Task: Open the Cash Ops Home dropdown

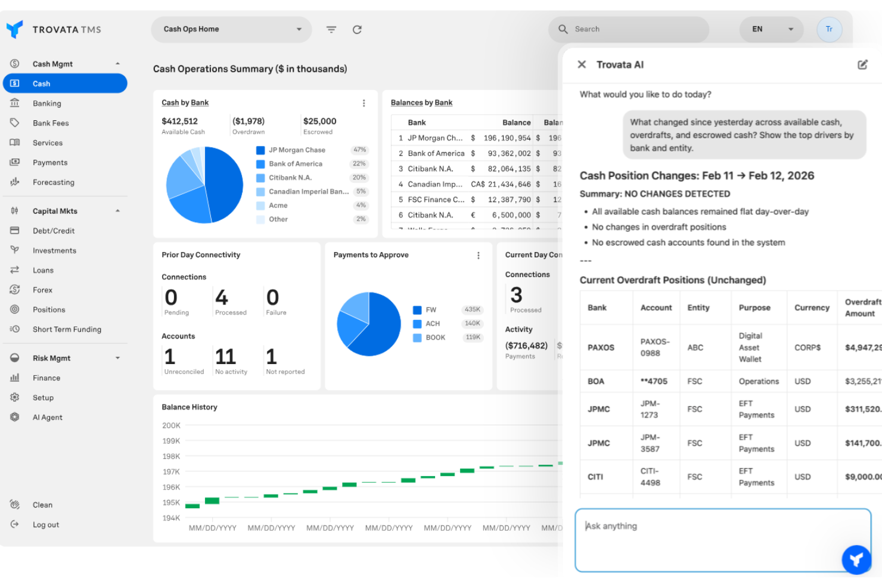Action: pyautogui.click(x=231, y=29)
